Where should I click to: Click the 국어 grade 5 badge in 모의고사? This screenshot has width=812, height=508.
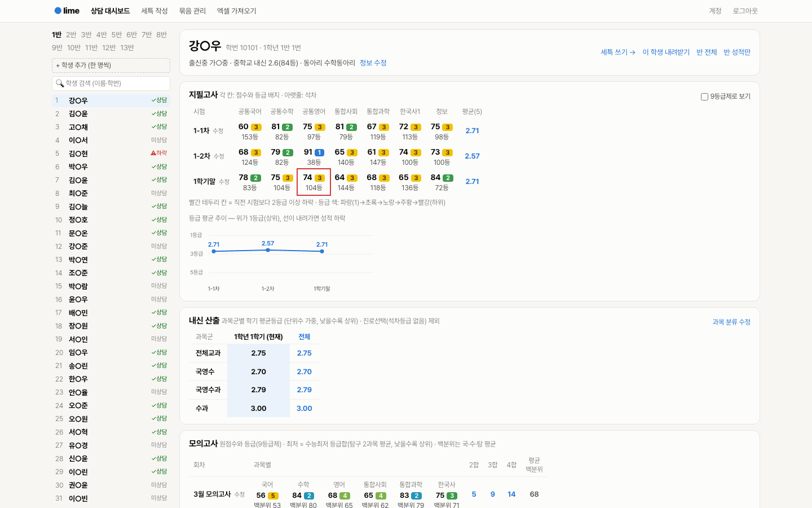(x=273, y=496)
